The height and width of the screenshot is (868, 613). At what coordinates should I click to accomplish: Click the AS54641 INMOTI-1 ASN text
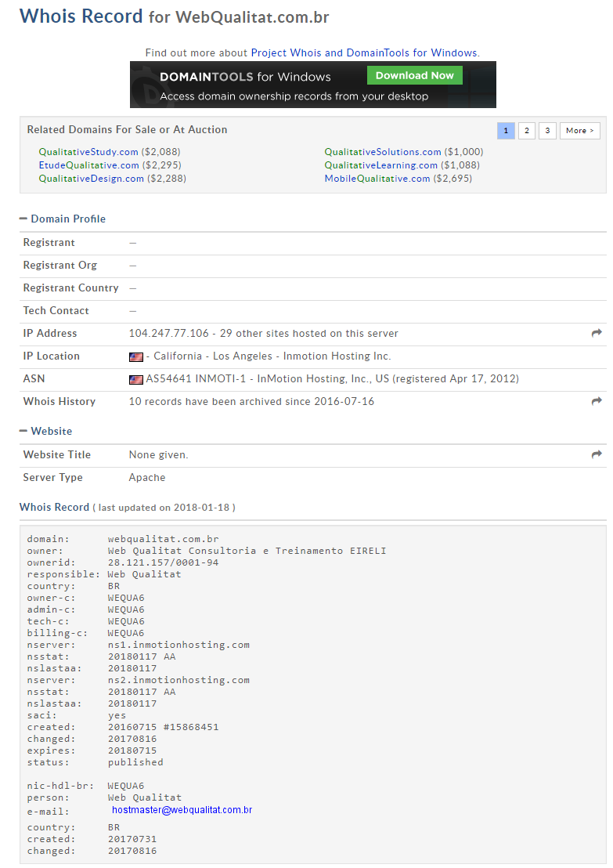[196, 378]
